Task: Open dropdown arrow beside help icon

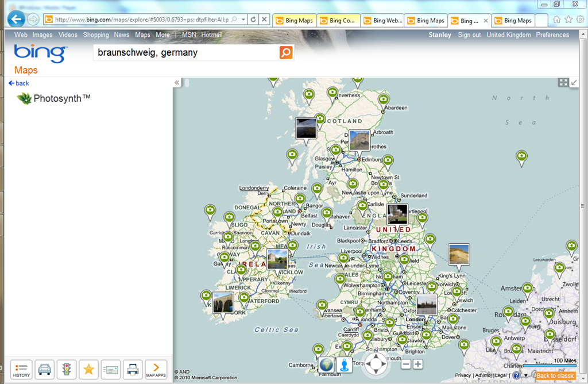Action: coord(525,375)
